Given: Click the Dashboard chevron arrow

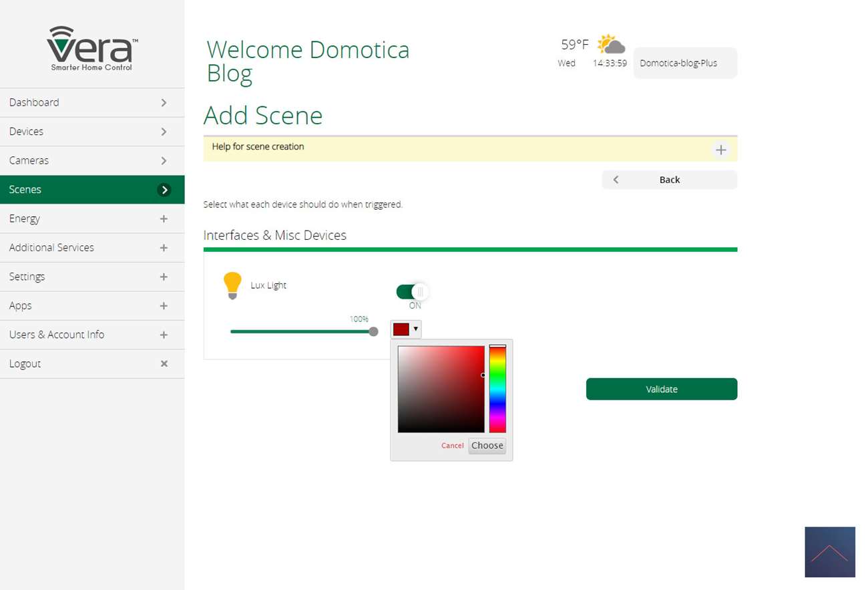Looking at the screenshot, I should (164, 103).
